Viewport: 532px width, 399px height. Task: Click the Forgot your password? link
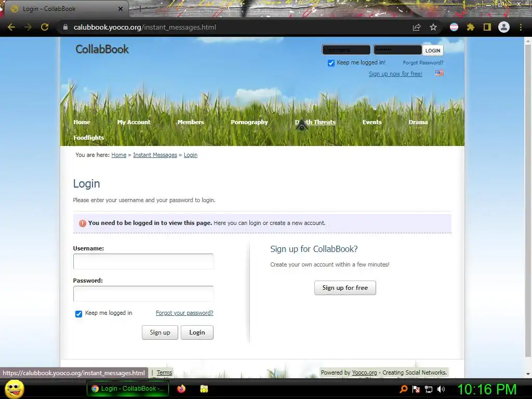click(184, 313)
